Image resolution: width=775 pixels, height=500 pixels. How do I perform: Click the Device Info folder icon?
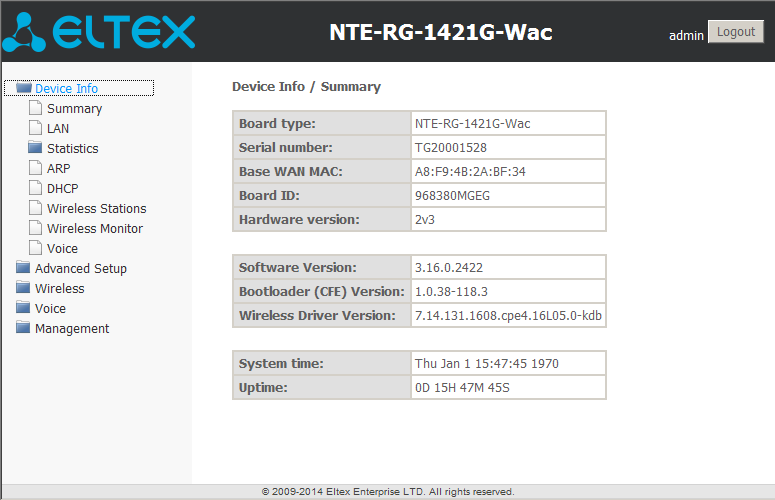click(x=24, y=88)
